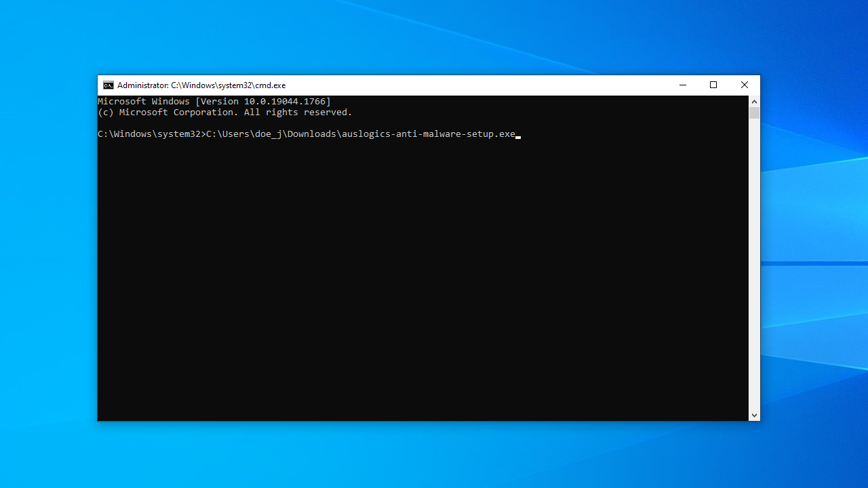Click the '(c) Microsoft Corporation. All rights reserved.' line

(225, 113)
